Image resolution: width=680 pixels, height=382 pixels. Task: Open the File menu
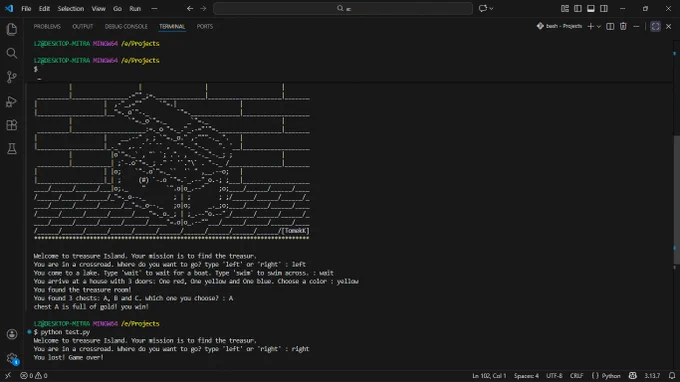[26, 8]
